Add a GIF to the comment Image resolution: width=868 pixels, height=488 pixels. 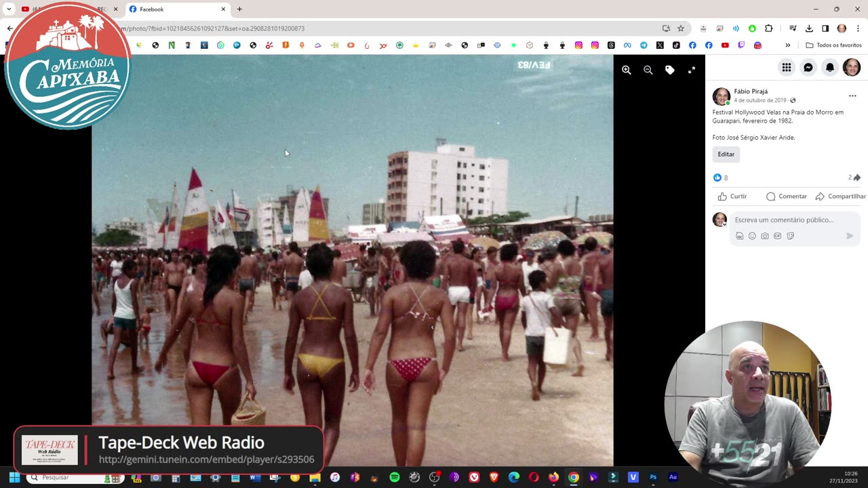pos(778,236)
